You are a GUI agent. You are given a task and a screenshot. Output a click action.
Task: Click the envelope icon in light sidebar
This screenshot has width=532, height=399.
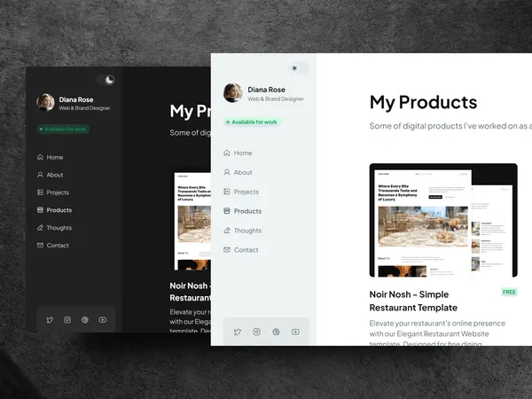pyautogui.click(x=227, y=250)
